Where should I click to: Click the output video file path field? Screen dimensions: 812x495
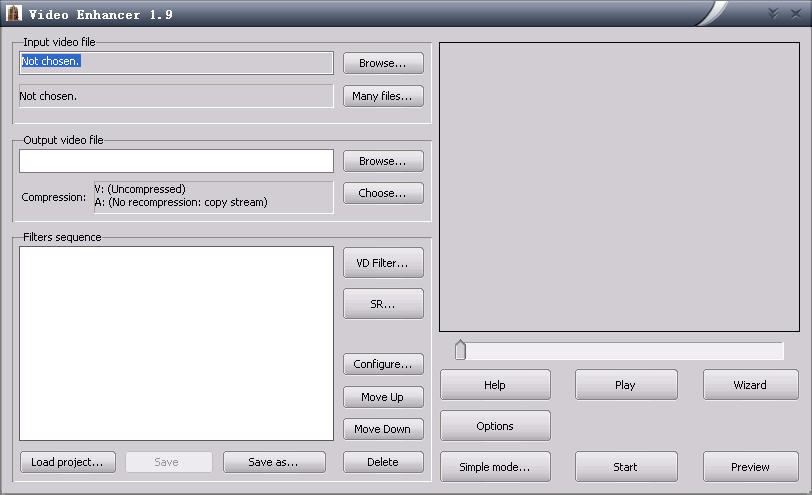[176, 161]
